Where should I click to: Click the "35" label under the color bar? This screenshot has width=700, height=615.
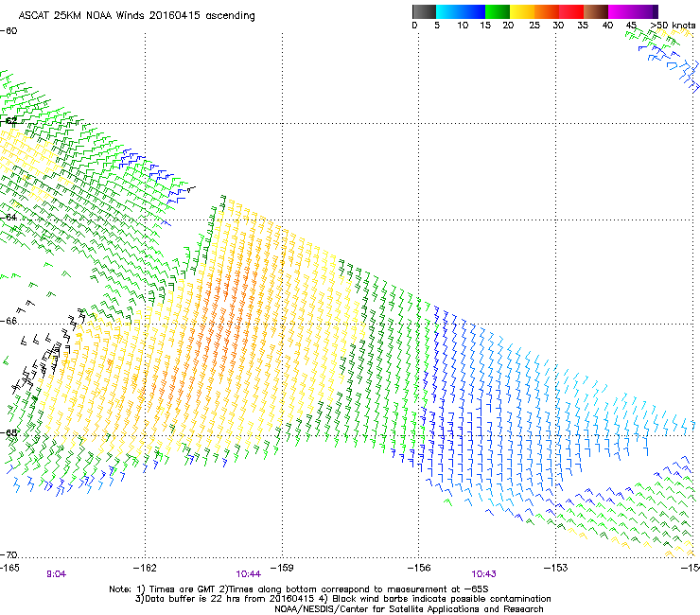click(583, 26)
